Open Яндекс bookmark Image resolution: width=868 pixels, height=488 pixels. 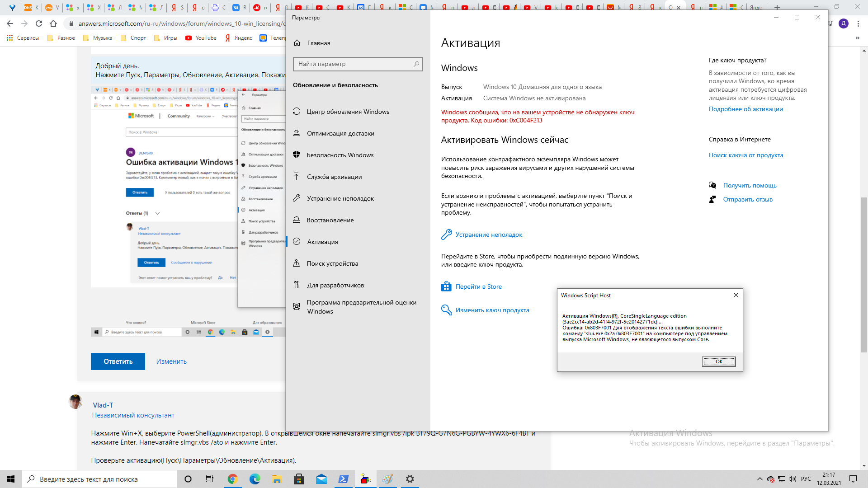(x=238, y=38)
